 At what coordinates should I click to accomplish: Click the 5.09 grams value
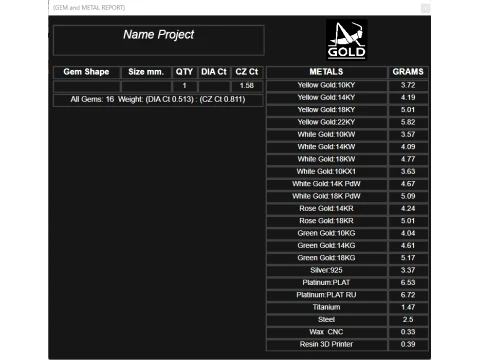[x=408, y=196]
